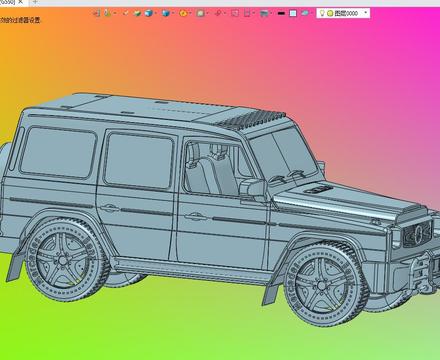
Task: Expand the arrow beside the shaded cube icon
Action: (x=156, y=13)
